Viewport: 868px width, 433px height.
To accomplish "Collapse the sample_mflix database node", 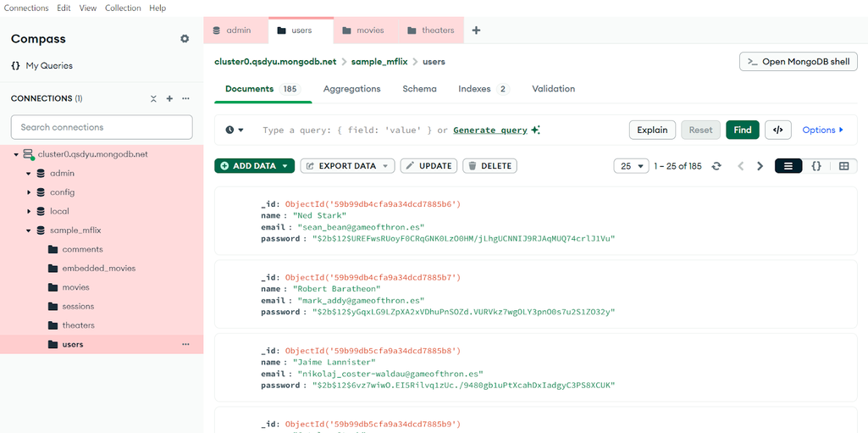I will click(28, 230).
